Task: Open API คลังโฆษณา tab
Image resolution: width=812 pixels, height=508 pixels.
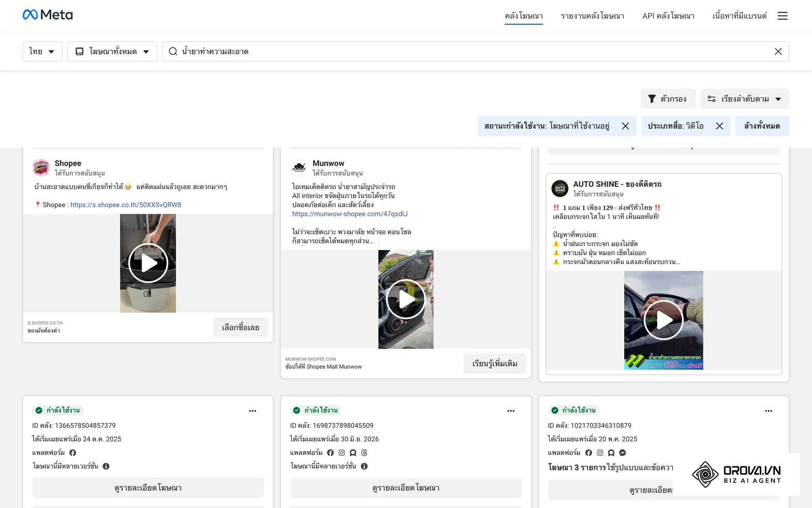Action: [668, 16]
